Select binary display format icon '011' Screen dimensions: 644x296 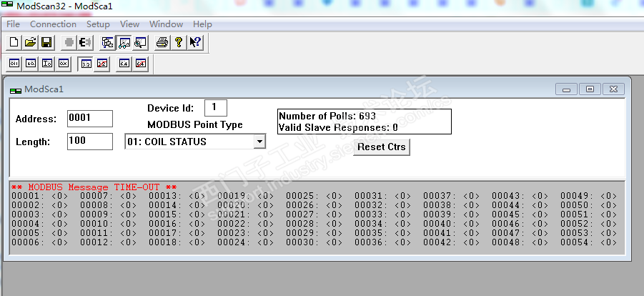pos(14,64)
